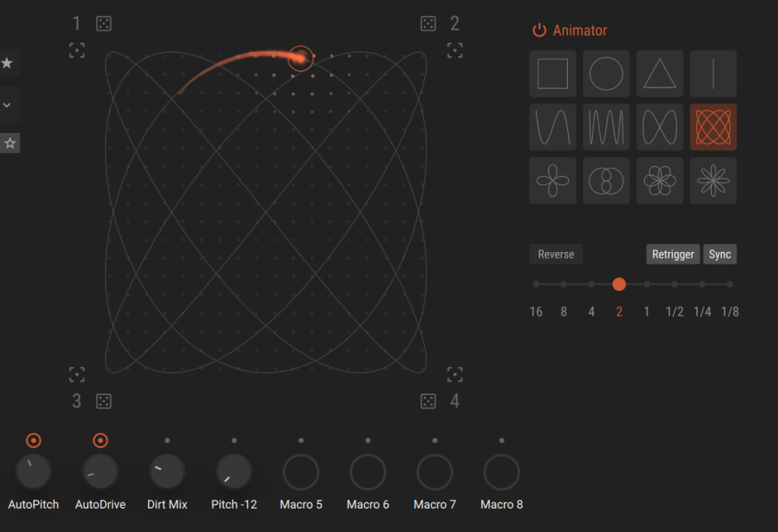This screenshot has height=532, width=778.
Task: Select the circle animator shape
Action: click(606, 73)
